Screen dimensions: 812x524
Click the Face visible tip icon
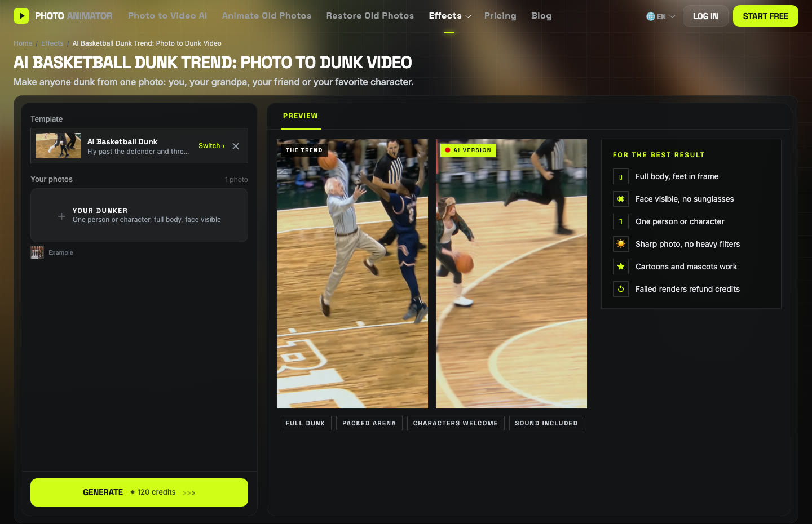(x=621, y=199)
